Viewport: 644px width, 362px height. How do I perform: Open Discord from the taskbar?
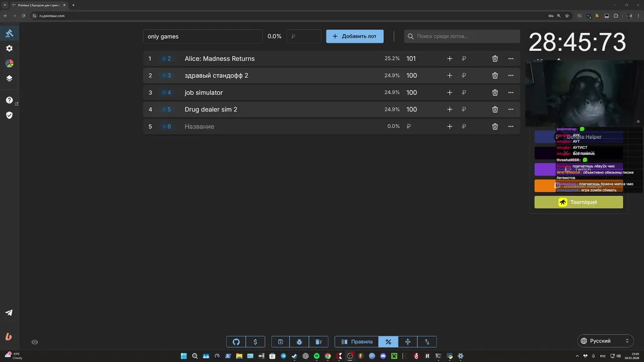pyautogui.click(x=383, y=356)
